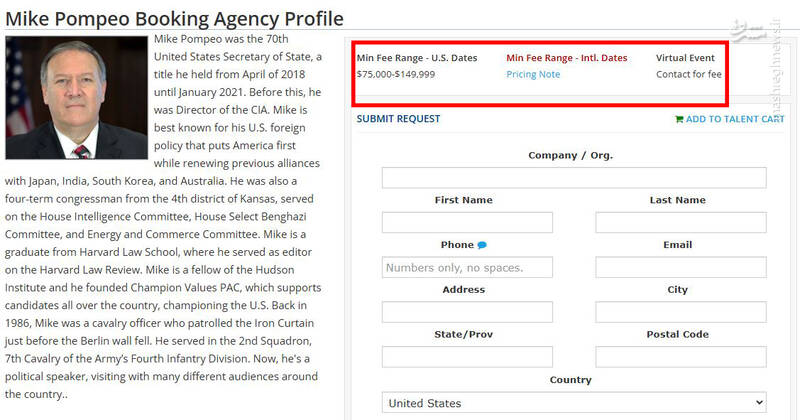
Task: Select the Last Name input field
Action: point(680,223)
